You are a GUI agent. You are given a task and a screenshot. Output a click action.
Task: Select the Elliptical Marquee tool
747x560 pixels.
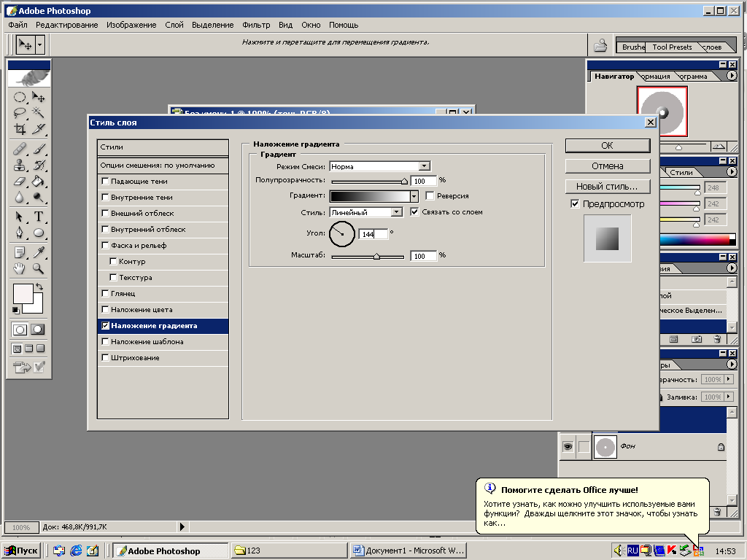pyautogui.click(x=19, y=98)
